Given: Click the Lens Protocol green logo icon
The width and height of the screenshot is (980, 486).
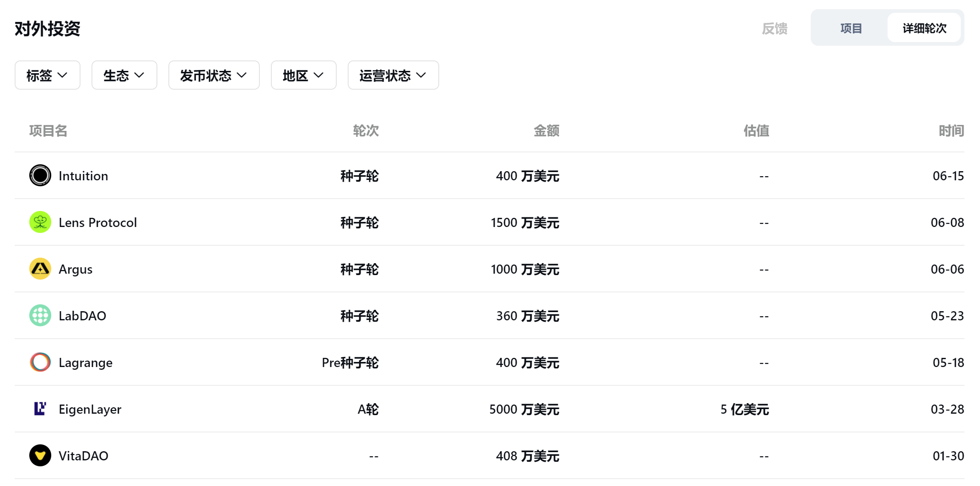Looking at the screenshot, I should (40, 222).
